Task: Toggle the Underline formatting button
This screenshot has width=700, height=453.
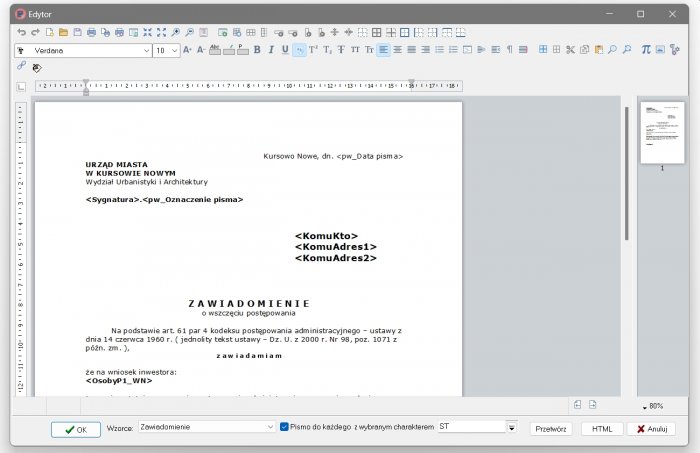Action: click(x=285, y=49)
